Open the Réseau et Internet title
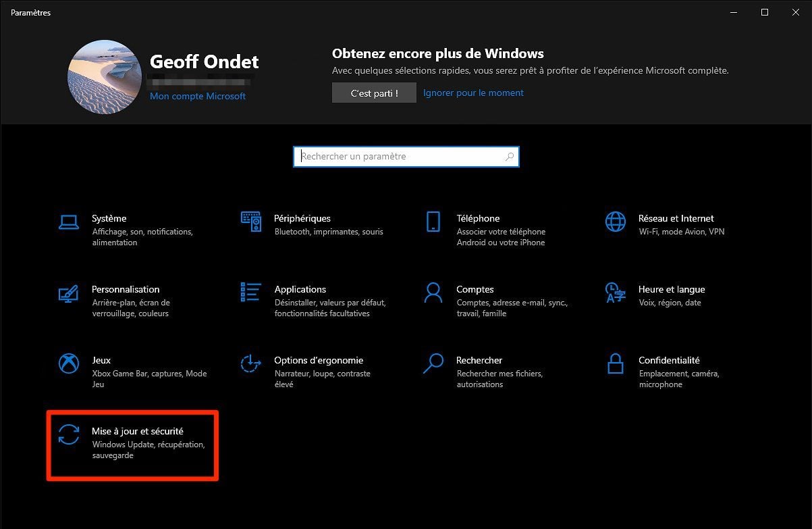The width and height of the screenshot is (812, 529). (x=676, y=218)
